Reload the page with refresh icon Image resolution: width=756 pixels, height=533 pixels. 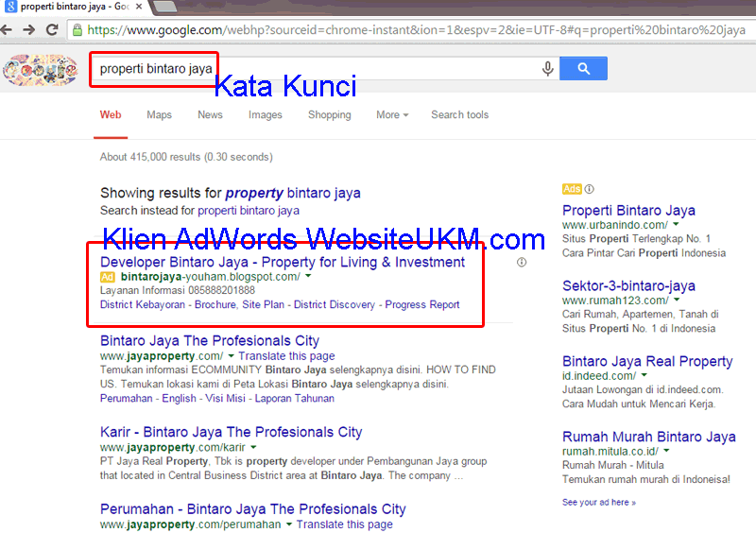(52, 30)
